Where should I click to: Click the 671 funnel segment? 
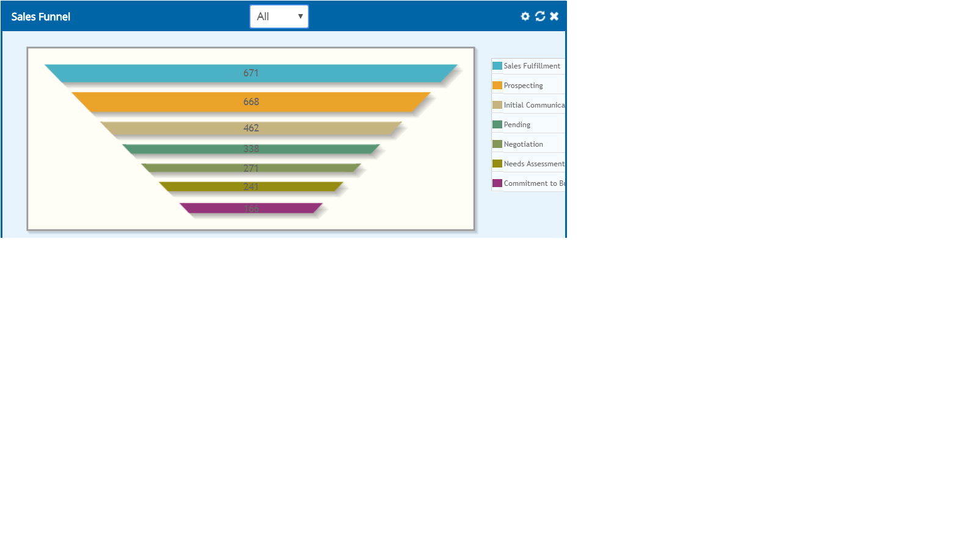click(250, 72)
